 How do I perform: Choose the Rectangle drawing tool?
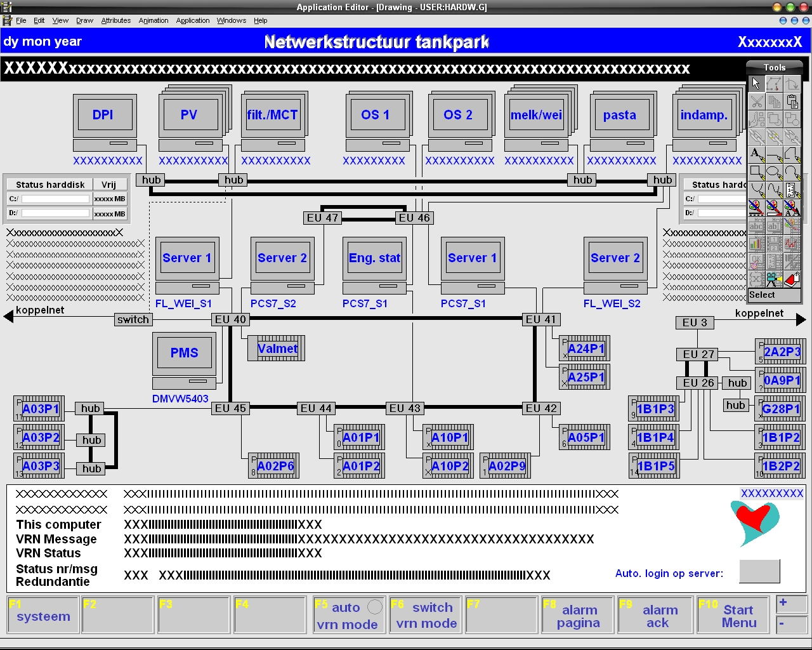point(756,172)
